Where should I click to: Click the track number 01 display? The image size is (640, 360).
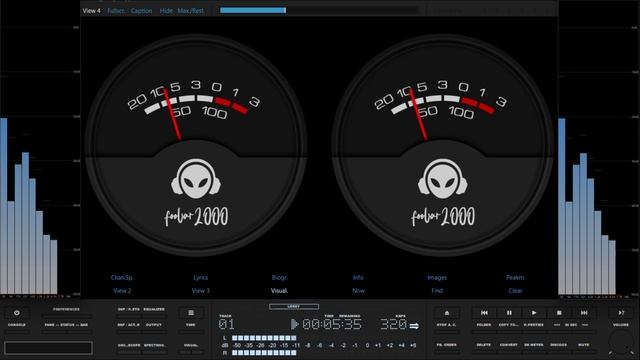226,324
